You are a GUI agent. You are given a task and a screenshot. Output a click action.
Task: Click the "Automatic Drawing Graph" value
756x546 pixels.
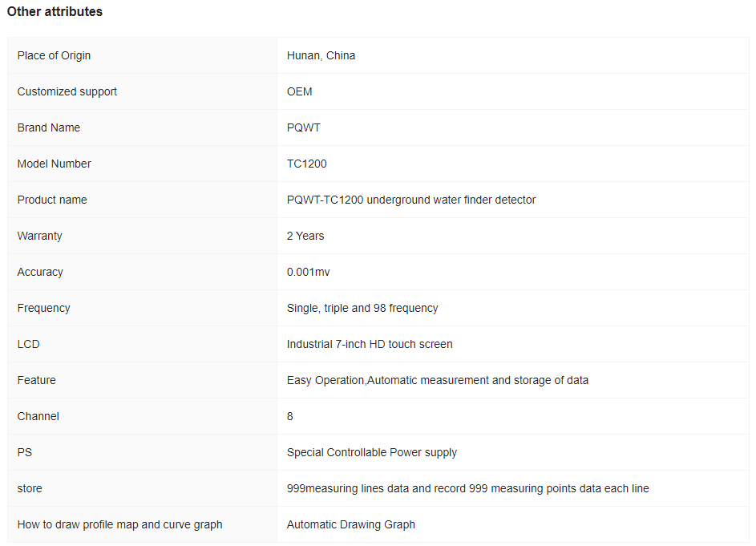[351, 524]
